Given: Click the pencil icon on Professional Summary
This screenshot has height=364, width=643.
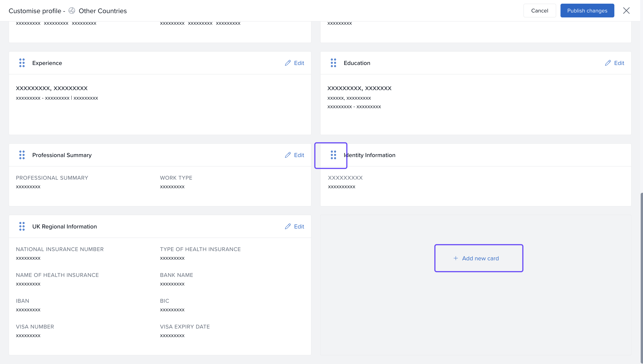Looking at the screenshot, I should (288, 155).
